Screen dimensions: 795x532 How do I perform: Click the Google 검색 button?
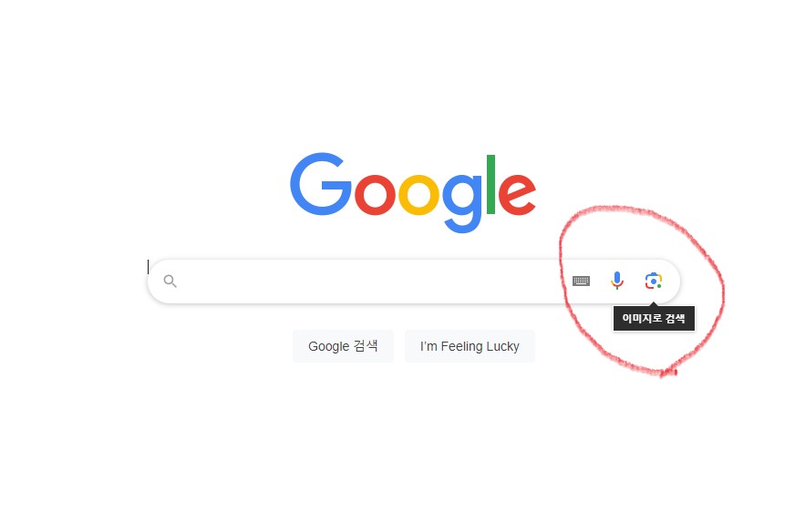[343, 346]
